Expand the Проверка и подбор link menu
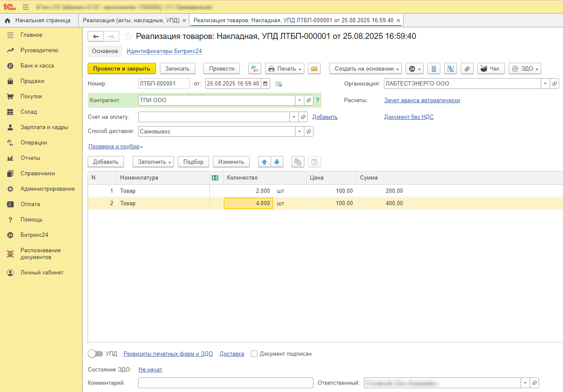Viewport: 563px width, 392px height. pyautogui.click(x=115, y=147)
